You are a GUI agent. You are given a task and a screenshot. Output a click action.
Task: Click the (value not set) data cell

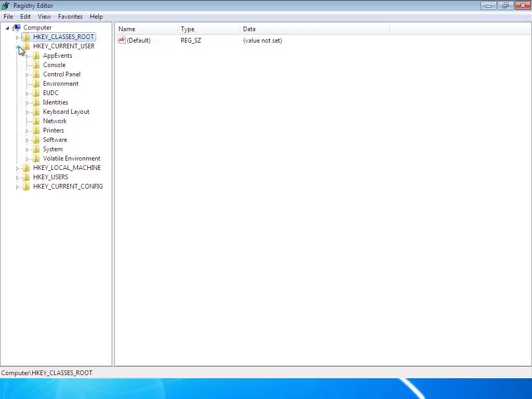tap(262, 41)
